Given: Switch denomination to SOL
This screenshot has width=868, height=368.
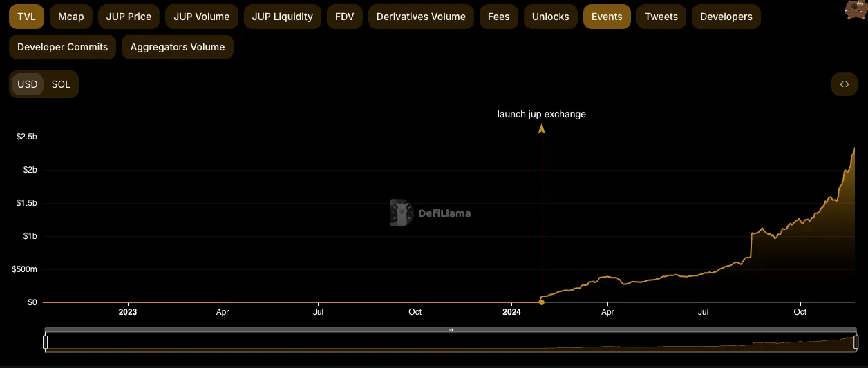Looking at the screenshot, I should (x=61, y=84).
